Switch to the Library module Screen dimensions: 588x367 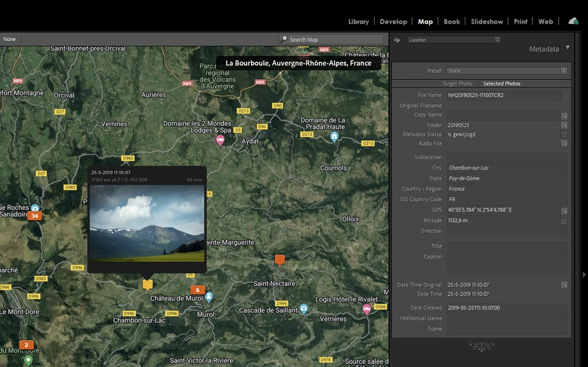(358, 22)
